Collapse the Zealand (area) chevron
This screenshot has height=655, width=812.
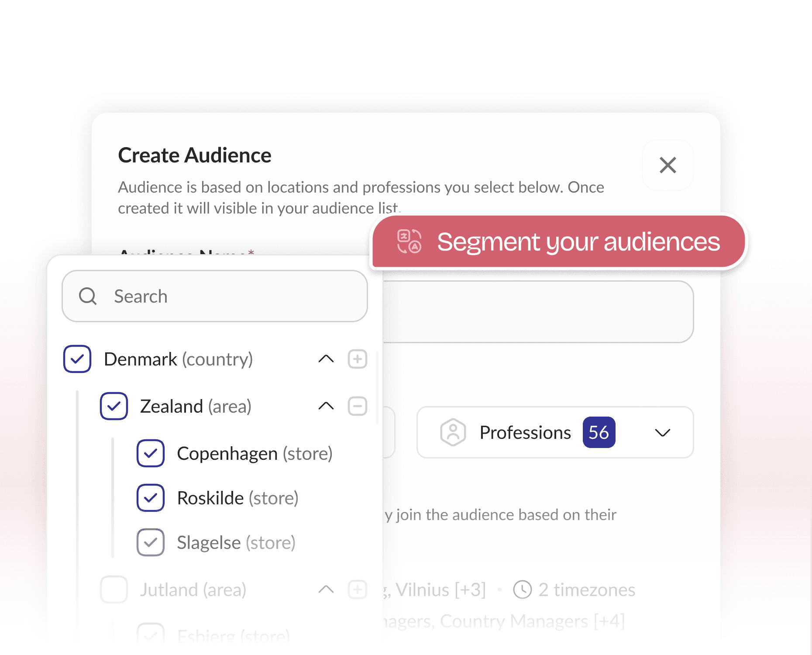pos(326,406)
